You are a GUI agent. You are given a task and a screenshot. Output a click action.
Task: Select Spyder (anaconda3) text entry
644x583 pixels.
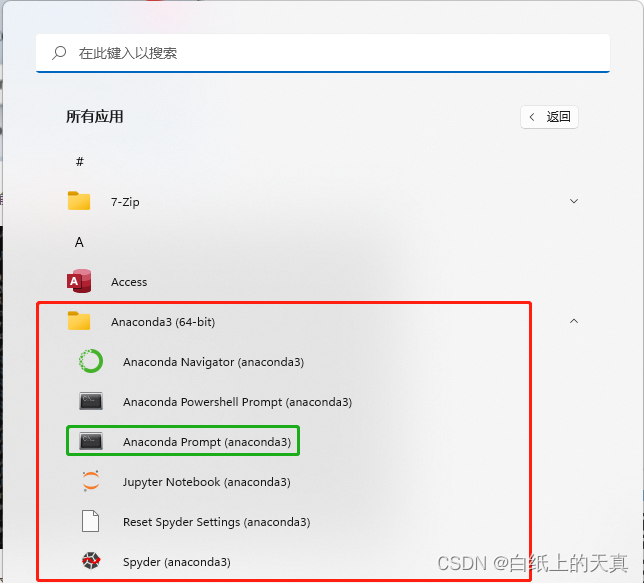177,562
